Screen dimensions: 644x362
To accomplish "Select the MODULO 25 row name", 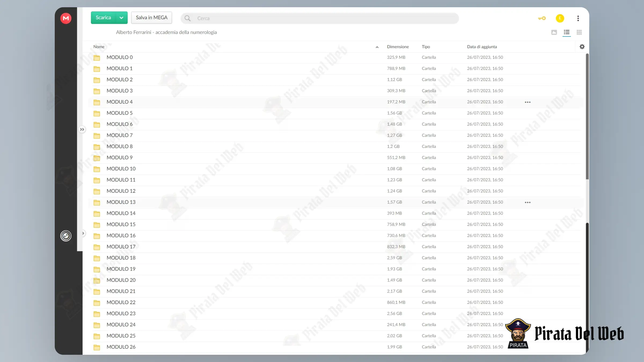I will [121, 335].
